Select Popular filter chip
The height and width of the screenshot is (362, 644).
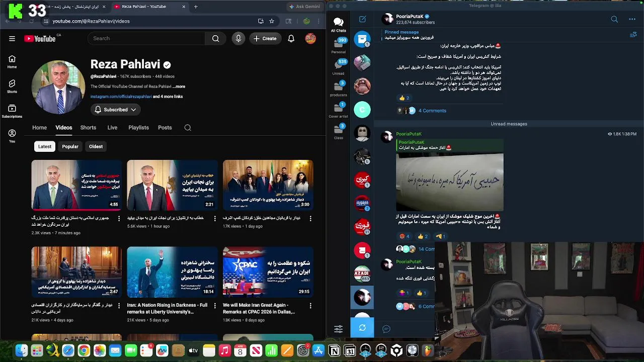pyautogui.click(x=70, y=147)
